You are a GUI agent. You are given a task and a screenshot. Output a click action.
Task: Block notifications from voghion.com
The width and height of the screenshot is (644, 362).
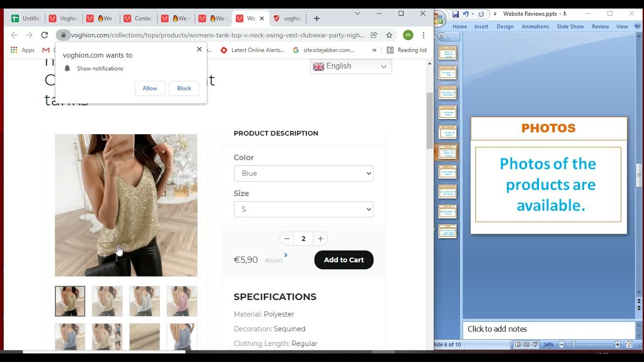(184, 88)
